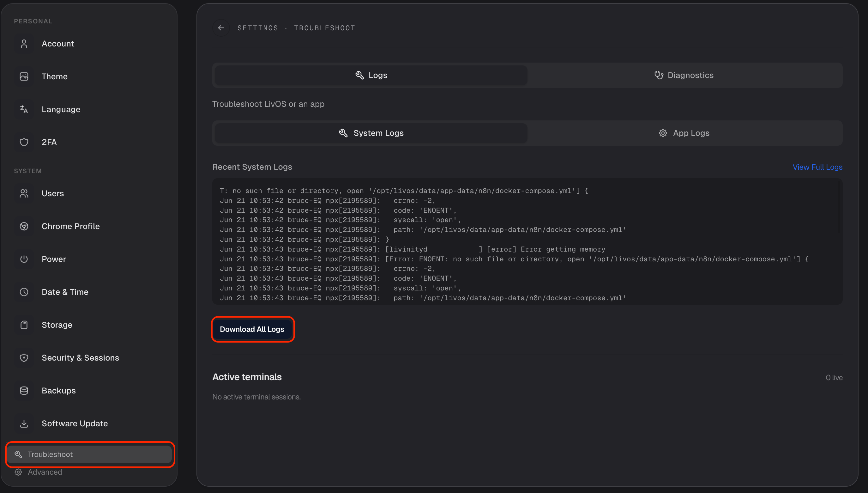Viewport: 868px width, 493px height.
Task: Click 'No active terminal sessions.' text
Action: coord(256,397)
